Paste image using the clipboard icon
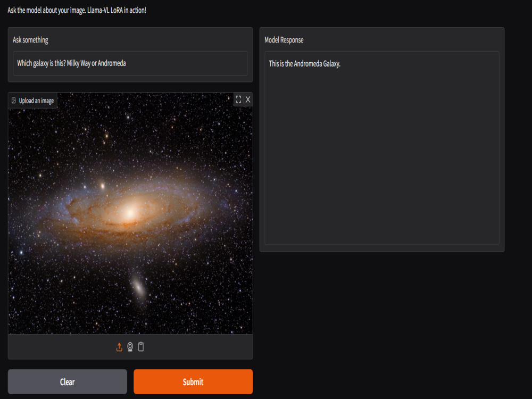Image resolution: width=532 pixels, height=399 pixels. tap(141, 347)
